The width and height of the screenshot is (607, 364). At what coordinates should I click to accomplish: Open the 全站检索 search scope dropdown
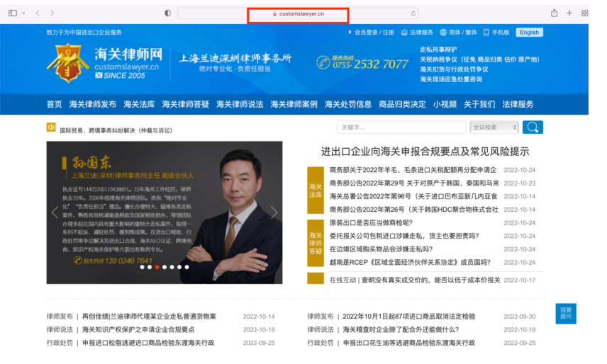[494, 127]
